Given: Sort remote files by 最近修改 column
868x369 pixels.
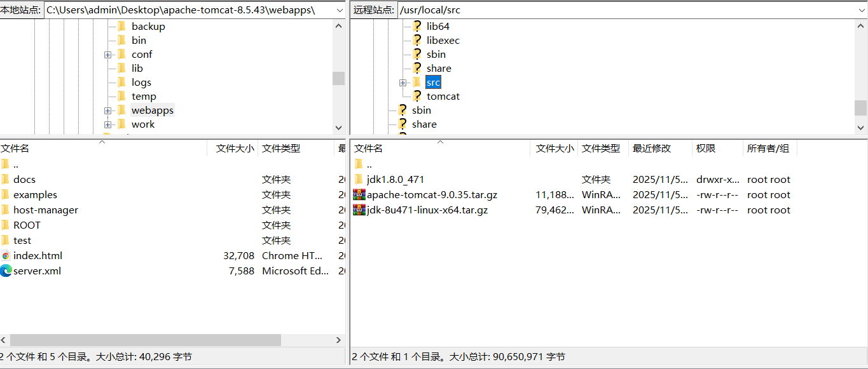Looking at the screenshot, I should (660, 148).
